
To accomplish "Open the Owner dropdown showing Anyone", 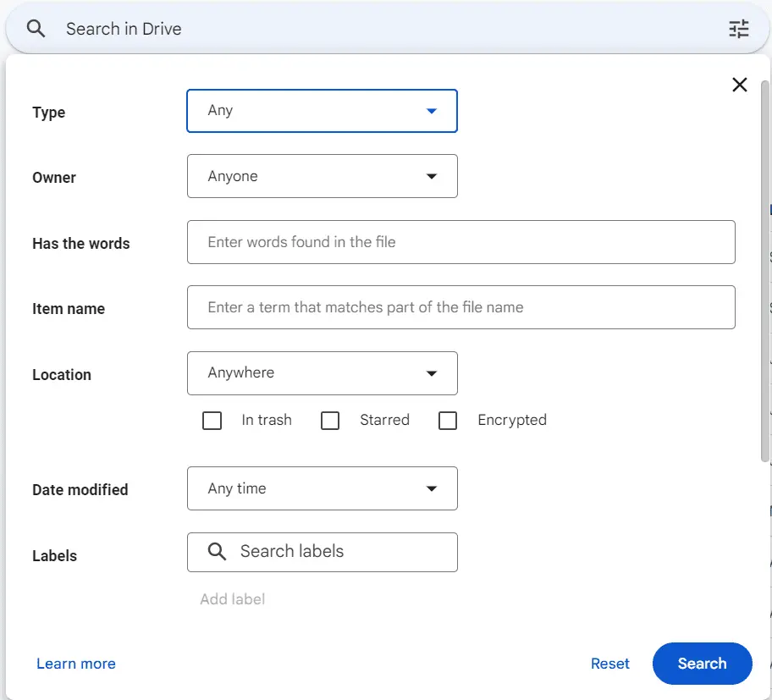I will [322, 176].
